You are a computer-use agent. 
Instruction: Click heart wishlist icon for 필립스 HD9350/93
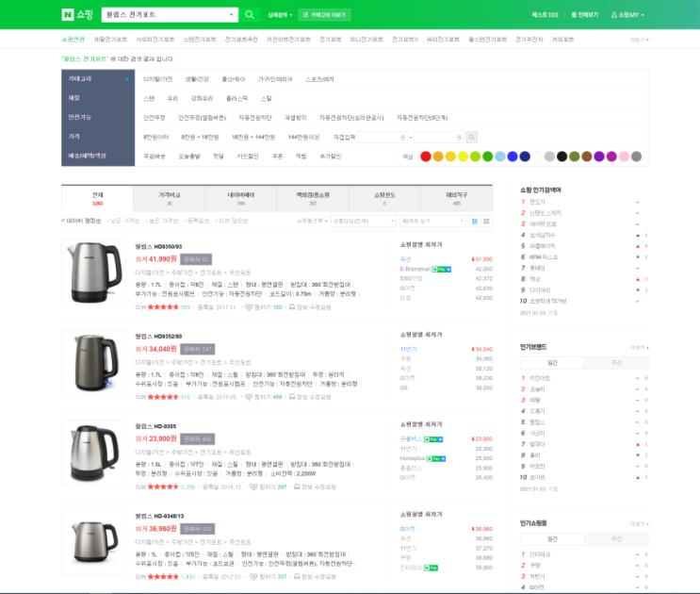pos(249,306)
